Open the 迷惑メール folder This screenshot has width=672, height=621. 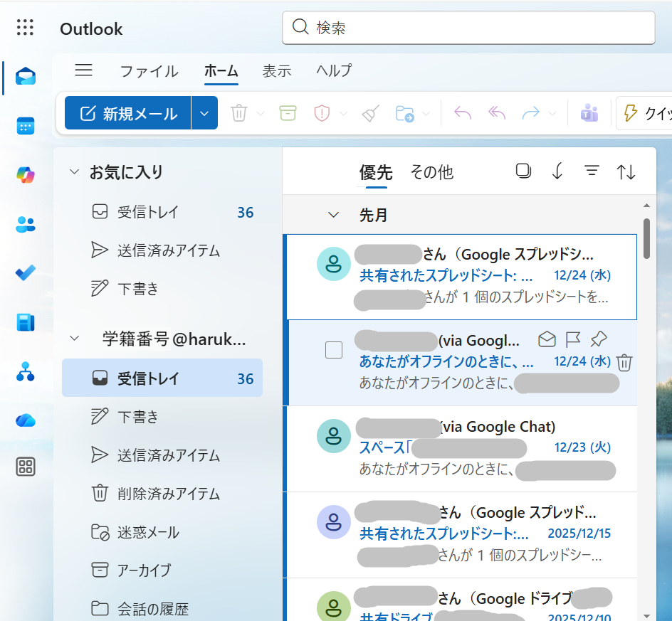click(162, 532)
